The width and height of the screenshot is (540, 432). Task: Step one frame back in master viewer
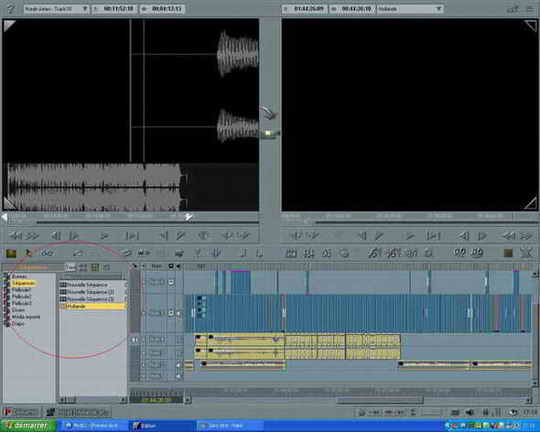tap(464, 236)
